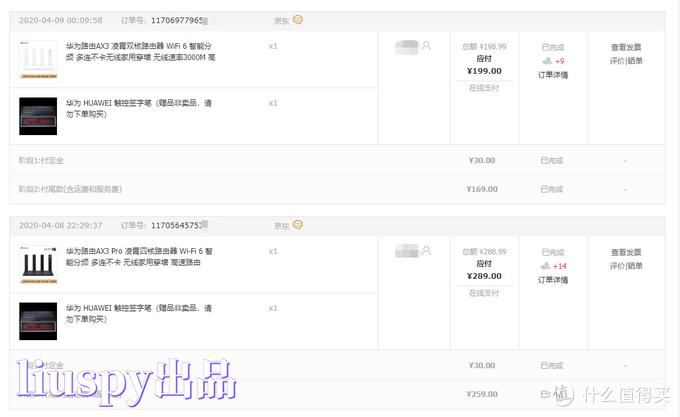680x417 pixels.
Task: Open the white AX3 router thumbnail
Action: tap(38, 59)
